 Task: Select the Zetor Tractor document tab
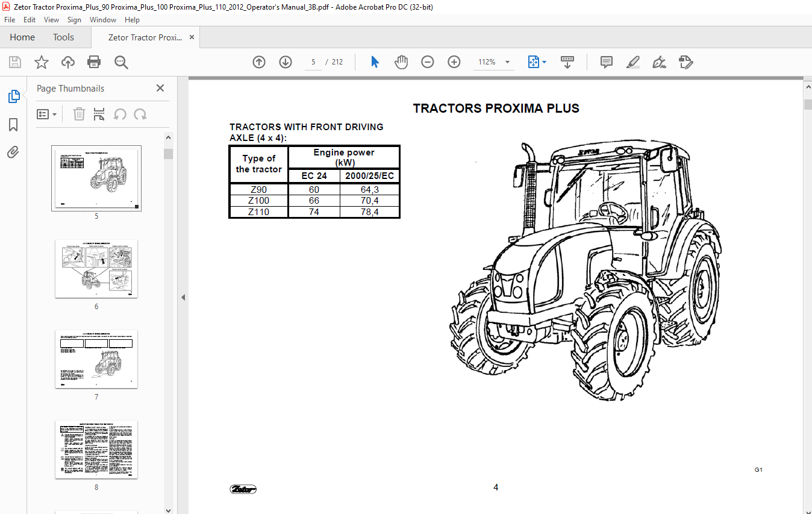point(145,37)
